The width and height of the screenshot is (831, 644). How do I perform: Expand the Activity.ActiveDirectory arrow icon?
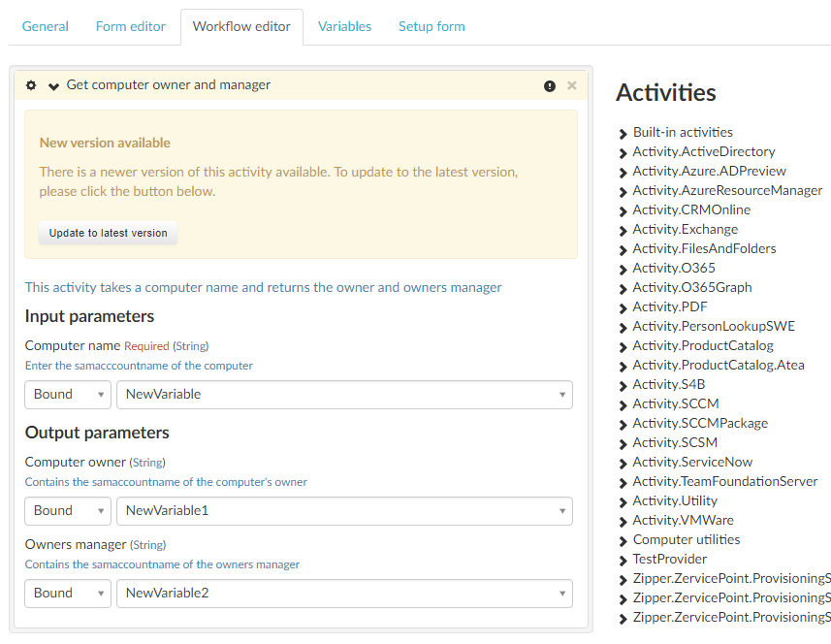pyautogui.click(x=623, y=152)
